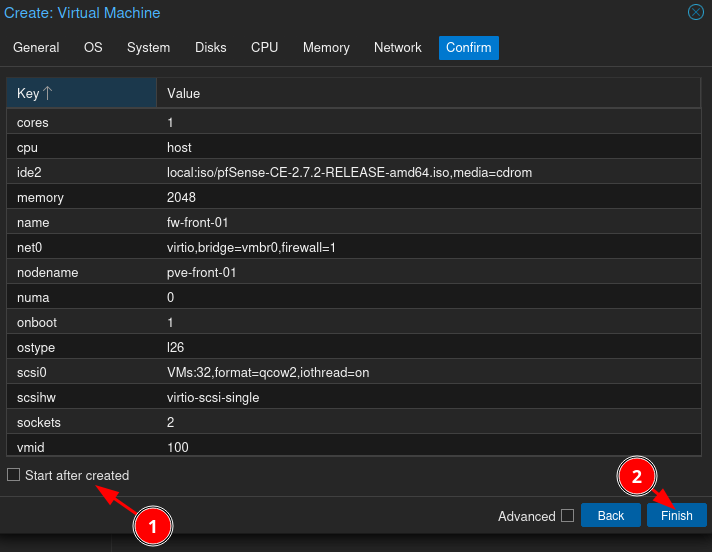Close the Create Virtual Machine dialog
712x552 pixels.
pyautogui.click(x=695, y=13)
